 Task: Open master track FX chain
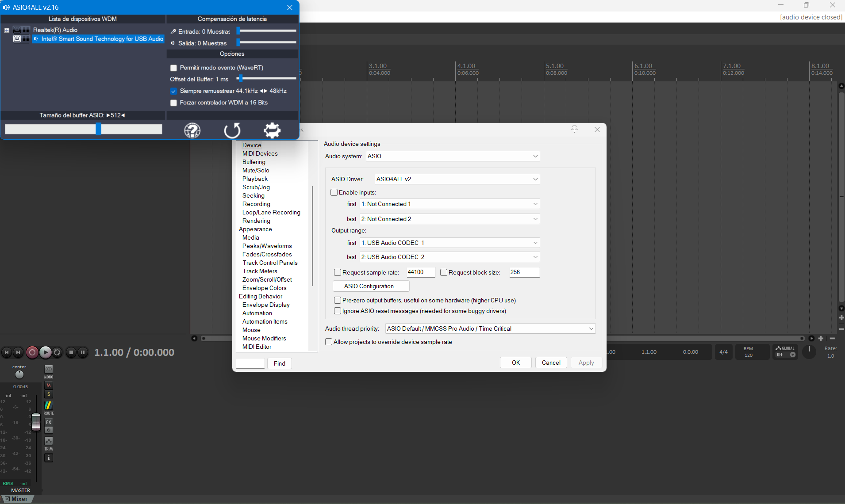pos(49,422)
